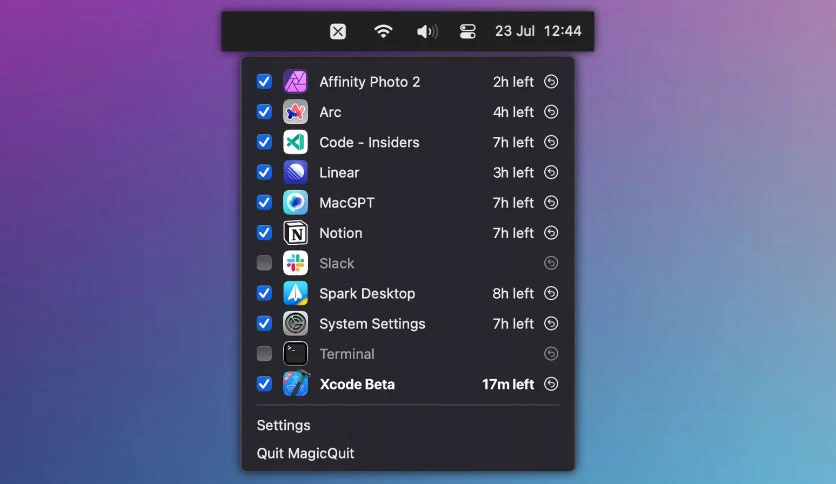Image resolution: width=836 pixels, height=484 pixels.
Task: Click the Arc browser app icon
Action: 295,112
